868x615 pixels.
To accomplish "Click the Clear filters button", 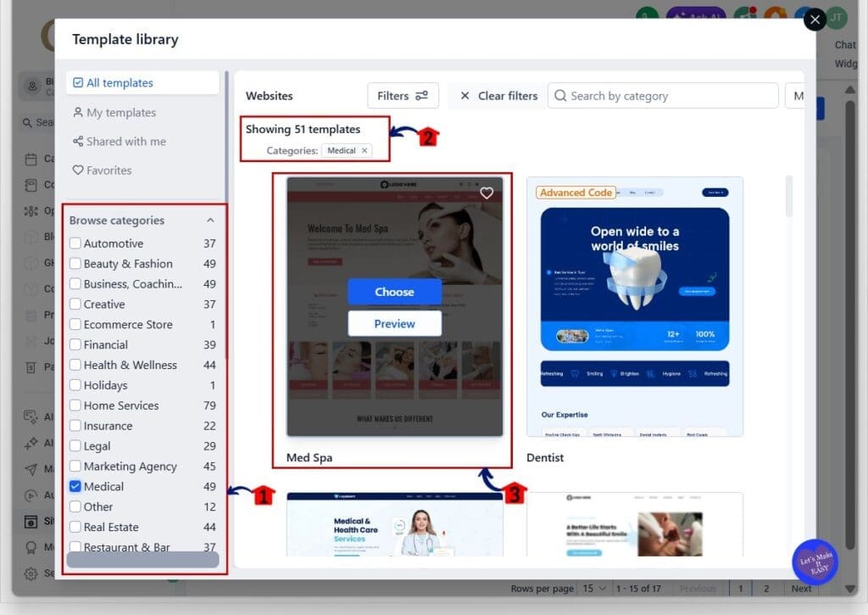I will coord(498,96).
